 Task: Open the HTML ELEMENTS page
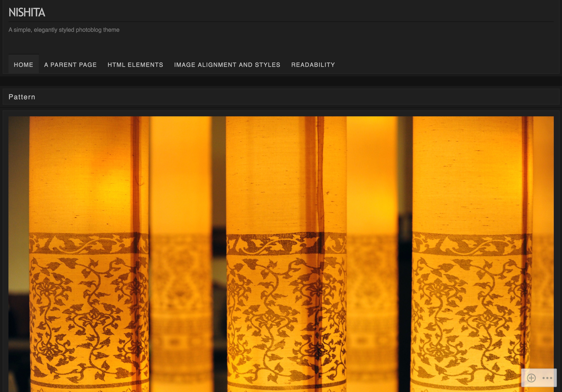[135, 65]
